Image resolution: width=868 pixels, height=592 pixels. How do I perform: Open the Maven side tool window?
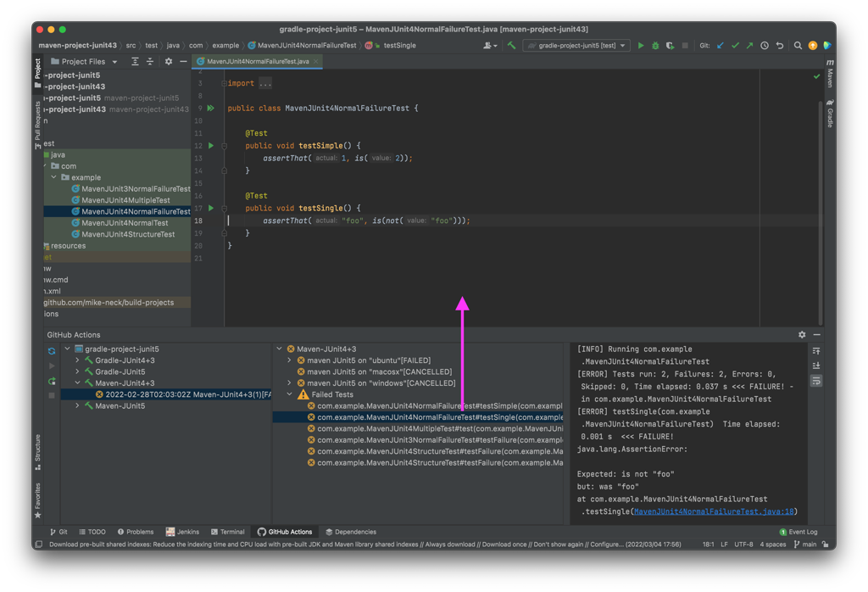pyautogui.click(x=830, y=73)
